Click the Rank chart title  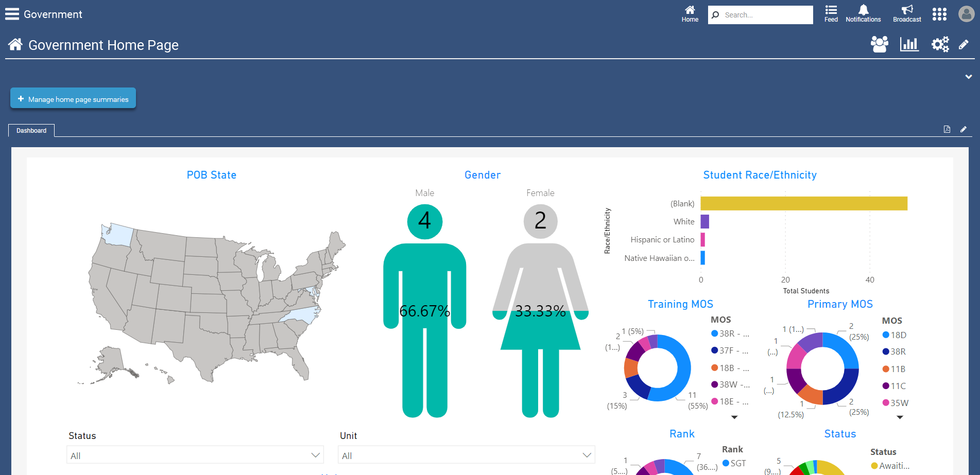click(682, 434)
